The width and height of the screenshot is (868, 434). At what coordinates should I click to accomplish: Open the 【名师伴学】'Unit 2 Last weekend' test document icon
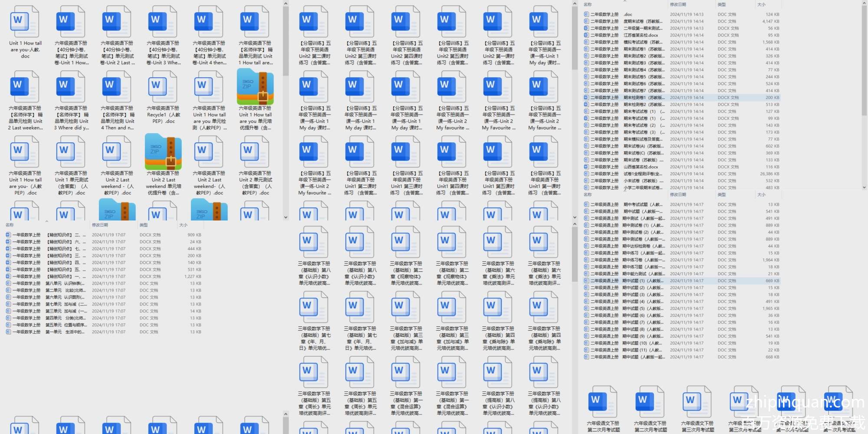pos(25,88)
